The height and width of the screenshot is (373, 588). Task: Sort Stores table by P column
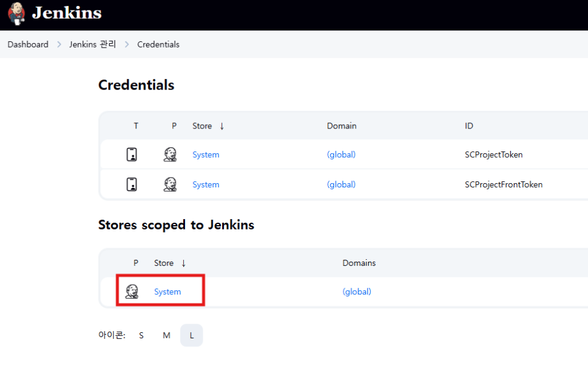pyautogui.click(x=136, y=263)
